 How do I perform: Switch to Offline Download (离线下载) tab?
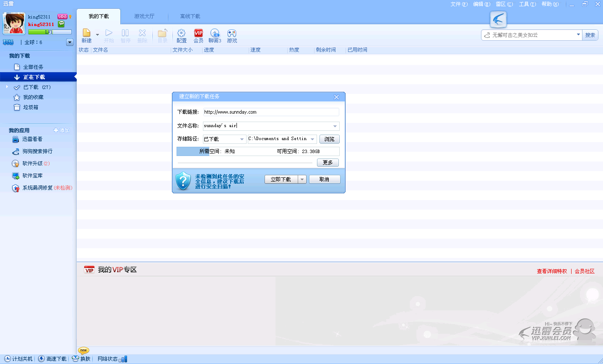[190, 16]
